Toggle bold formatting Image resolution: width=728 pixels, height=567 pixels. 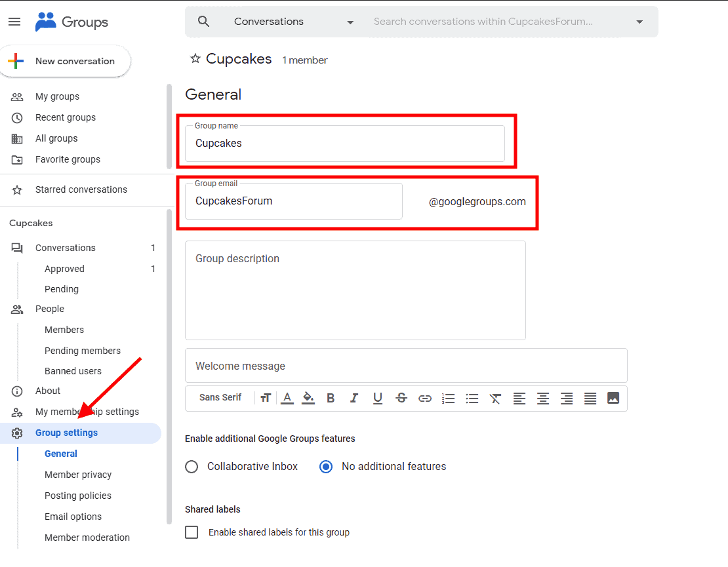point(331,398)
